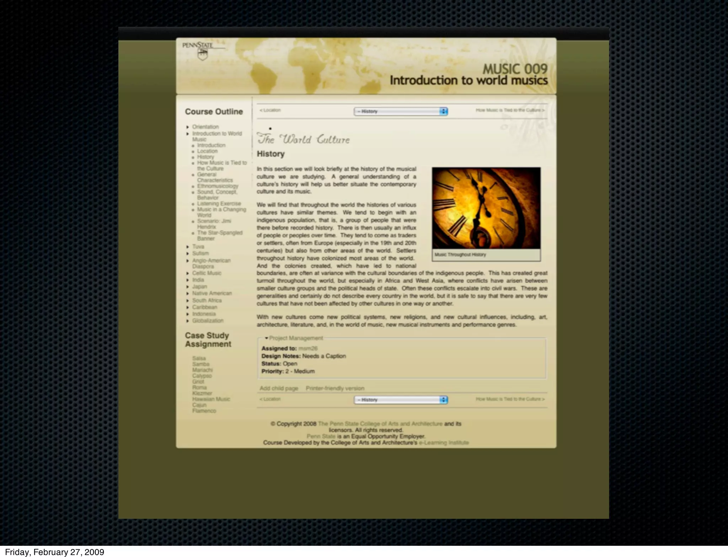
Task: Open The Star-Spangled Banner link
Action: [x=220, y=236]
